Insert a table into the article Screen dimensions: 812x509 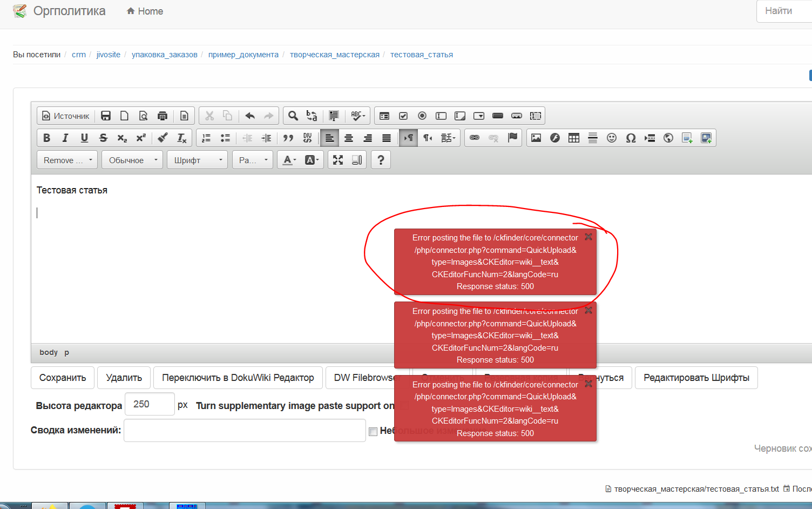(574, 138)
